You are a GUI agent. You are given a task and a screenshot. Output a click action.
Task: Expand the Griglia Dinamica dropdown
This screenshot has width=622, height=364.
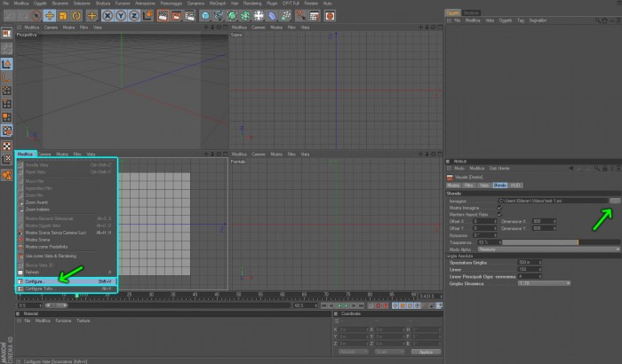tap(544, 283)
